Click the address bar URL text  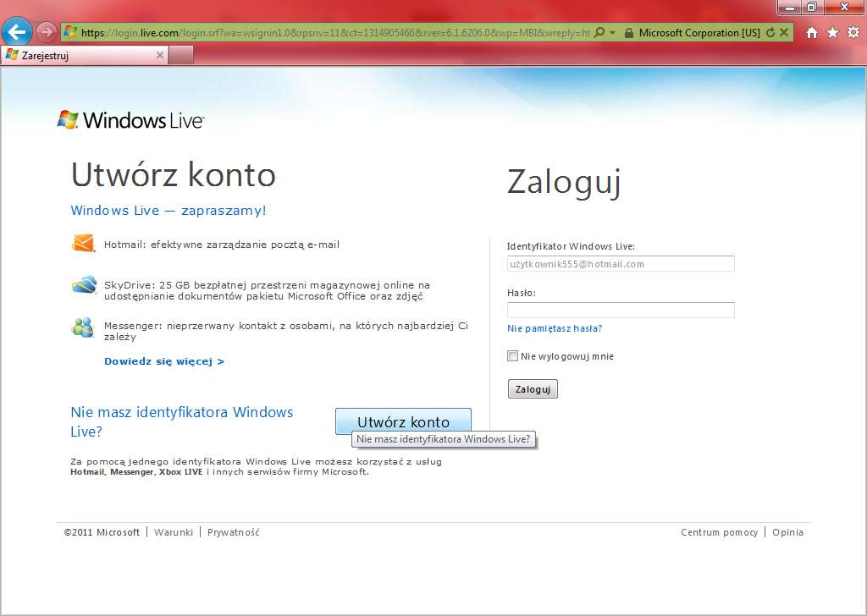335,33
